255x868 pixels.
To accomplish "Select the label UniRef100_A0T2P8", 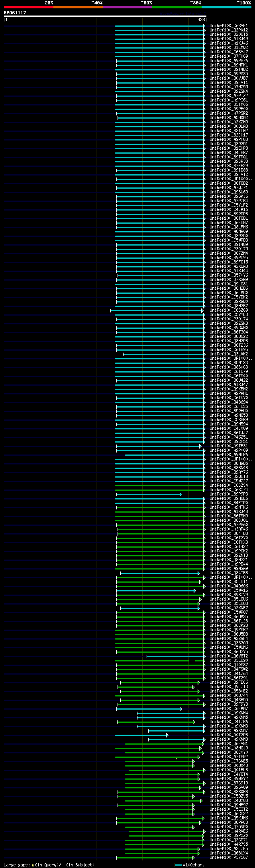I will coord(229,735).
